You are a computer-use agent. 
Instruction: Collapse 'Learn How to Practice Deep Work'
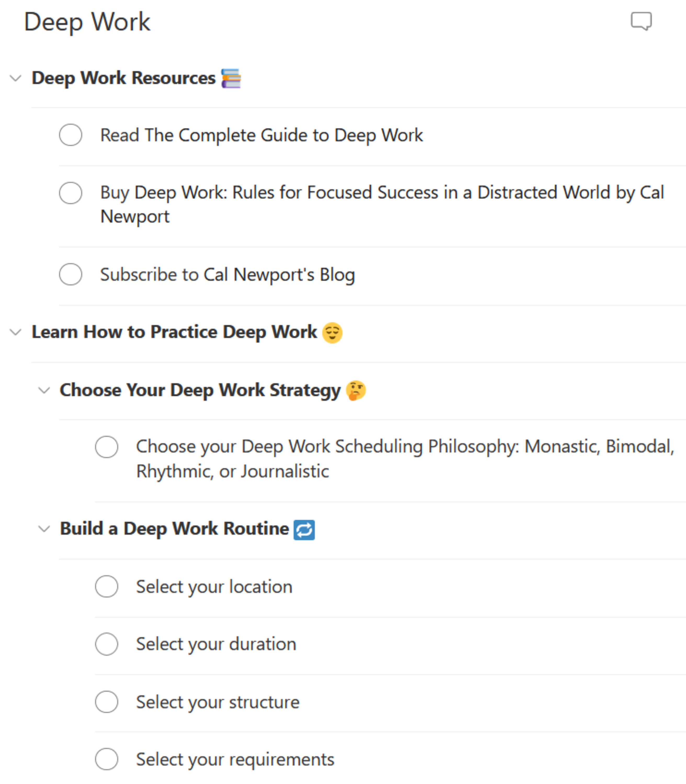tap(15, 332)
